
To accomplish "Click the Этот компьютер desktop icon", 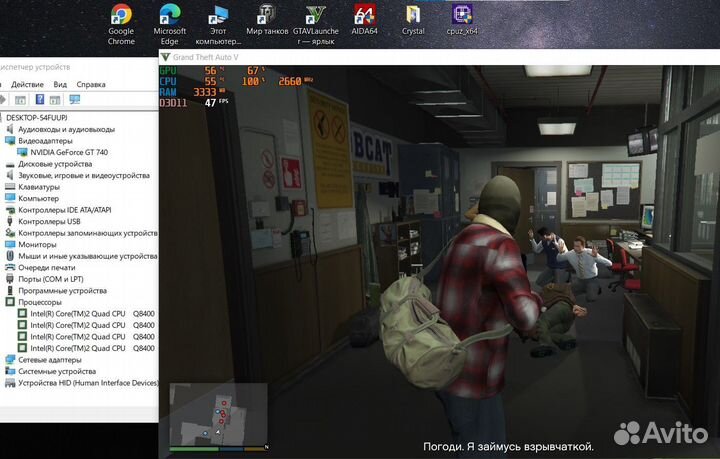I will (218, 17).
